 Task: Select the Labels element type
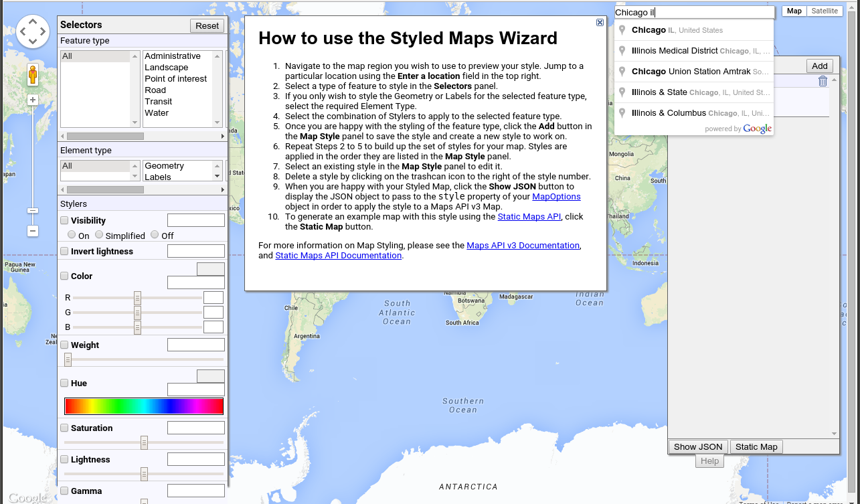point(178,177)
